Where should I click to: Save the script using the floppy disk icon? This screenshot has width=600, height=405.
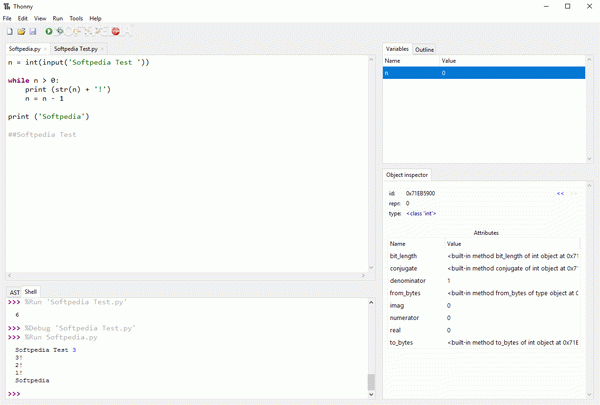tap(33, 31)
